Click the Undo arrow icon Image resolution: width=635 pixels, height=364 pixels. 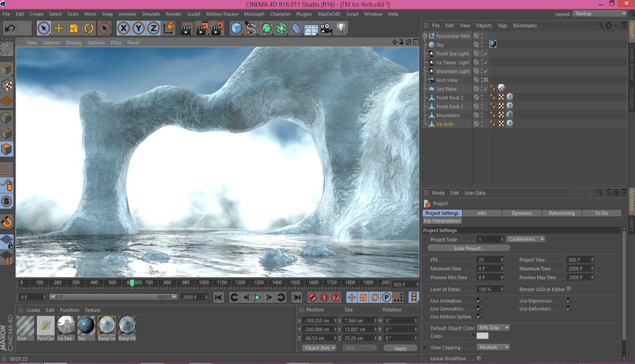(x=10, y=28)
